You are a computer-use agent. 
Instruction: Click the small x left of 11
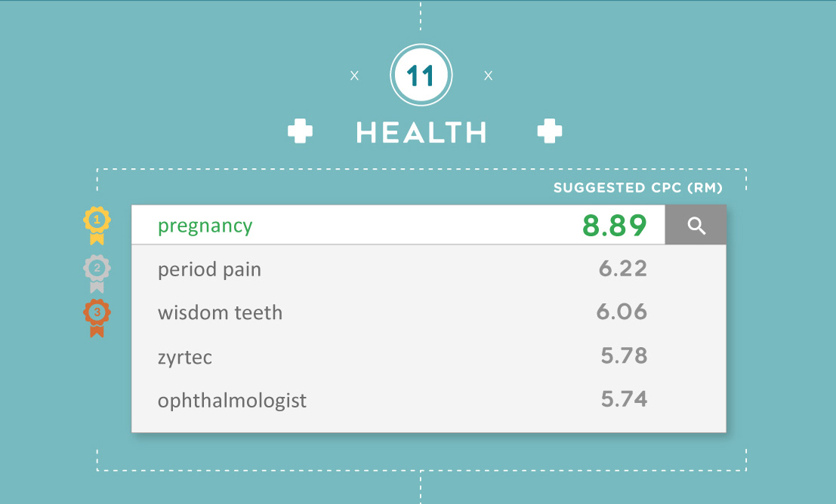click(354, 75)
